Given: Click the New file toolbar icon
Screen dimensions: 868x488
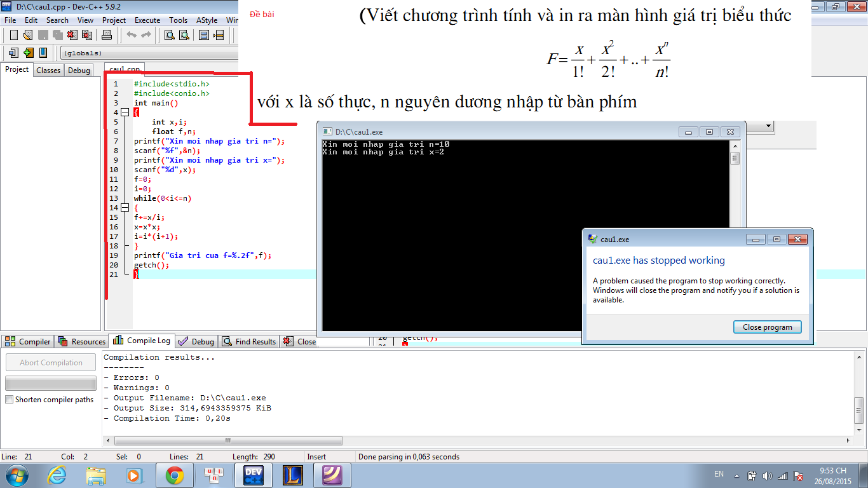Looking at the screenshot, I should click(x=13, y=35).
